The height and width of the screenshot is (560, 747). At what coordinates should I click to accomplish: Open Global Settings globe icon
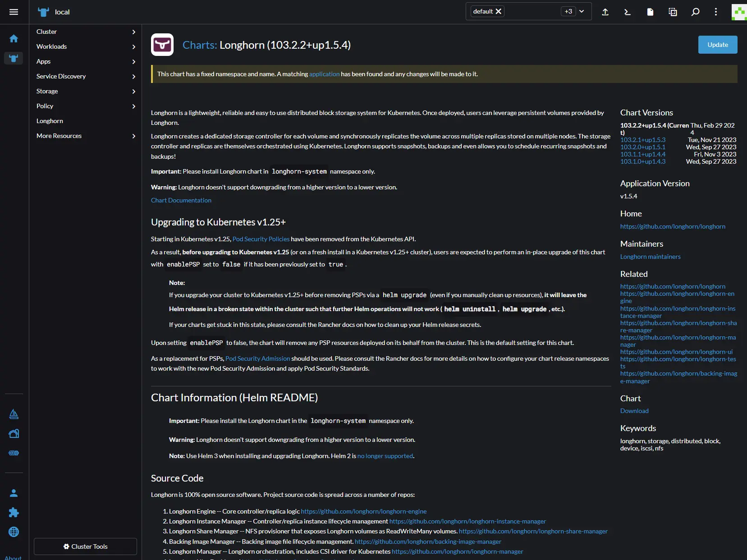pos(14,532)
